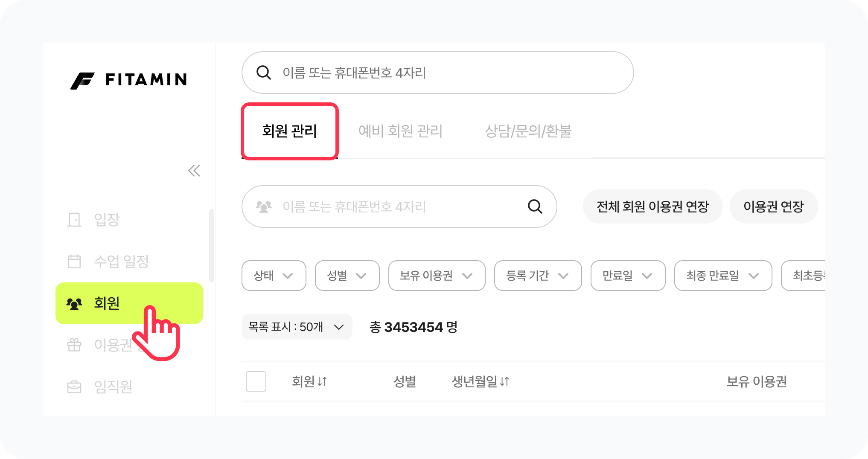Click the 이용권 gift icon
Viewport: 868px width, 459px height.
click(74, 345)
